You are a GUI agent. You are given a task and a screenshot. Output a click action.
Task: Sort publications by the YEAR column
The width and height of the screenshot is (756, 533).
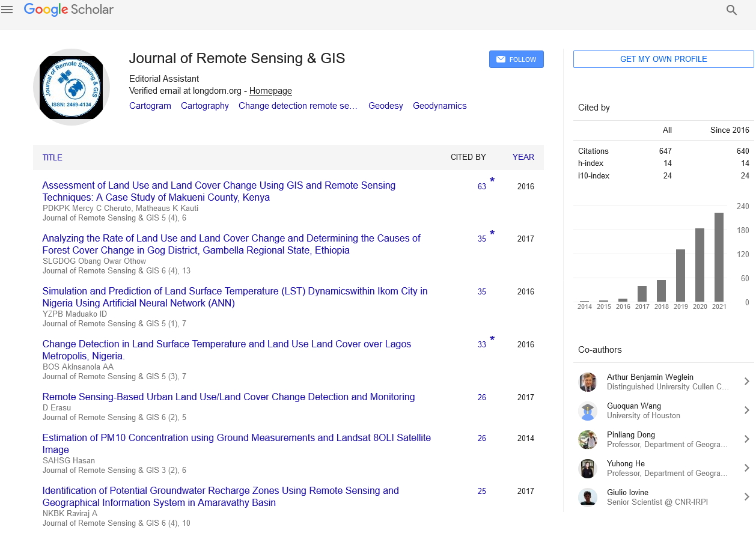523,157
